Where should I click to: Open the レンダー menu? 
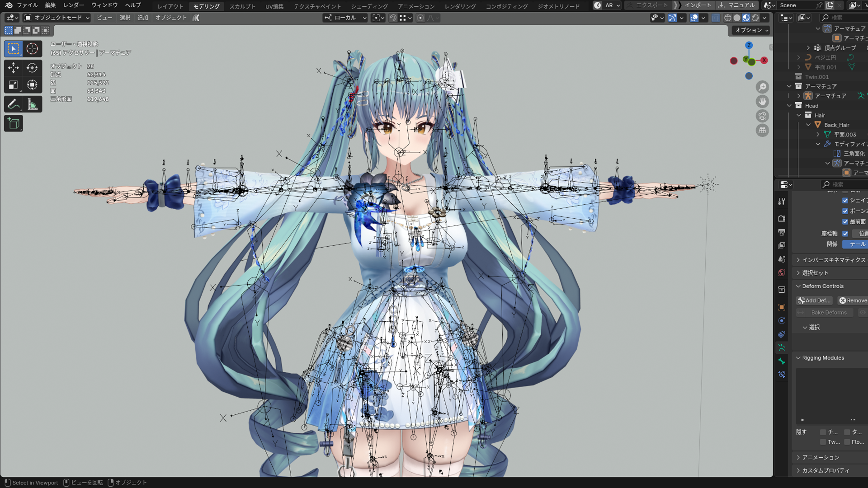tap(73, 5)
